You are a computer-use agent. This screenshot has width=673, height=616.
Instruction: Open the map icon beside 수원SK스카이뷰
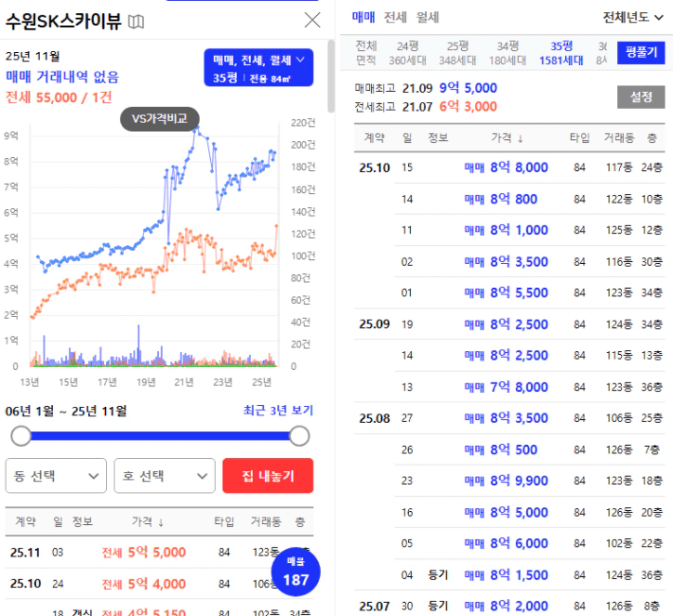pos(136,21)
